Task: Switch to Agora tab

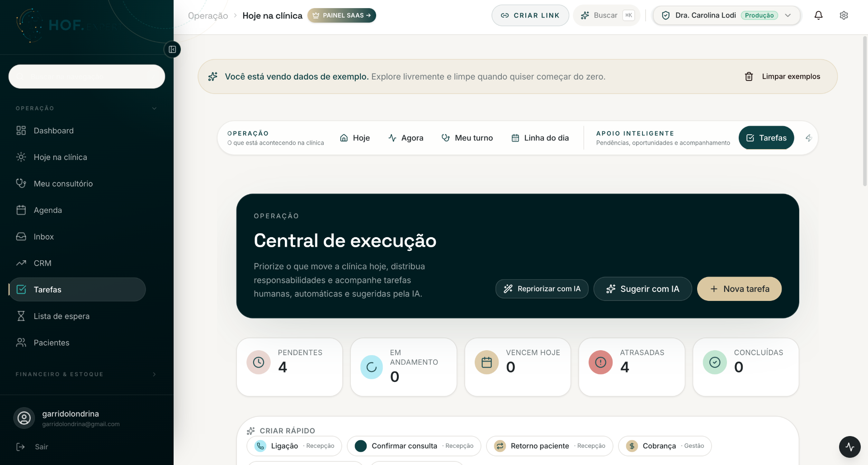Action: click(406, 138)
